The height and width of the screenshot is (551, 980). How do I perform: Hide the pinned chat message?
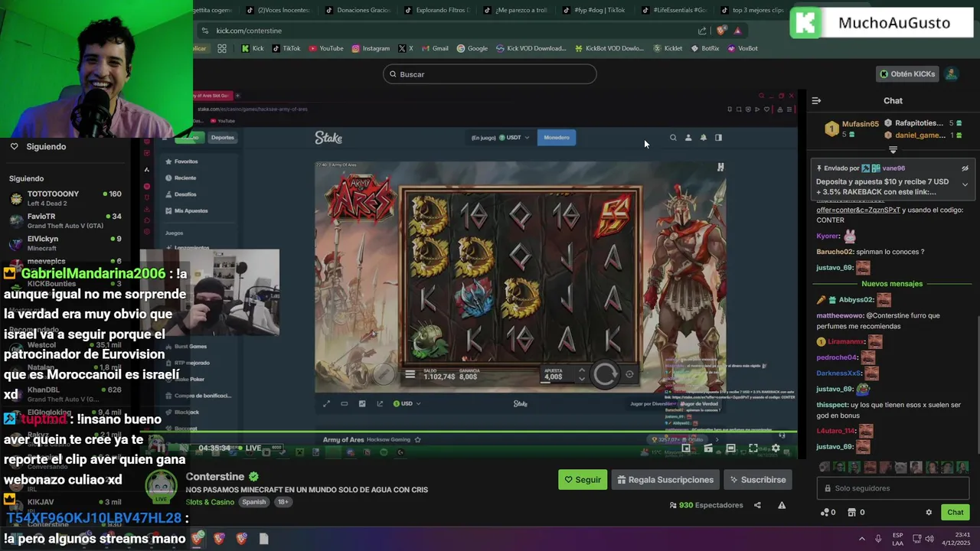point(965,168)
